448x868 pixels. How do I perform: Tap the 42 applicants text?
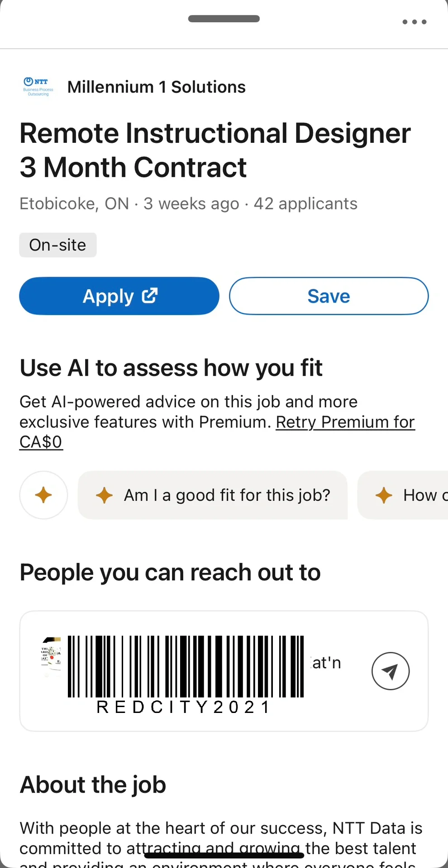(x=305, y=203)
